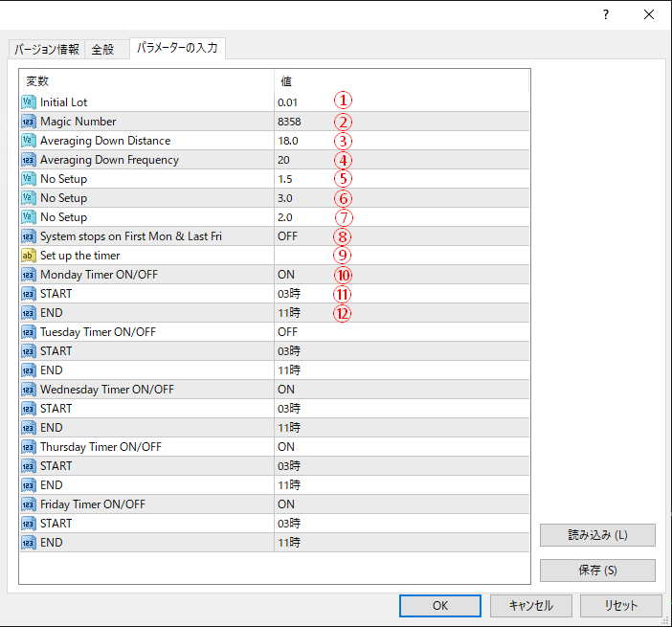
Task: Select the Initial Lot 0.01 value field
Action: 288,102
